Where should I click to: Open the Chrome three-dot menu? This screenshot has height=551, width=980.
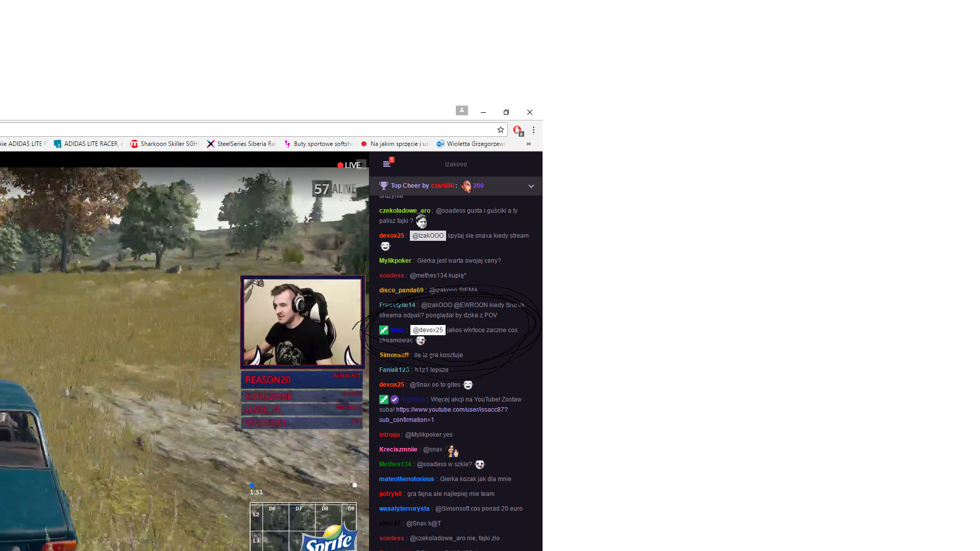(x=533, y=130)
